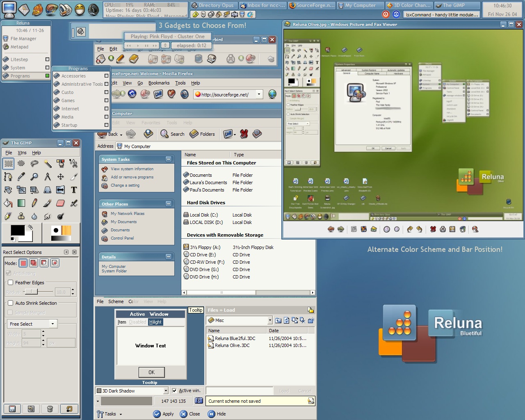Activate the Color Picker eyedropper tool
Image resolution: width=525 pixels, height=420 pixels.
click(21, 177)
